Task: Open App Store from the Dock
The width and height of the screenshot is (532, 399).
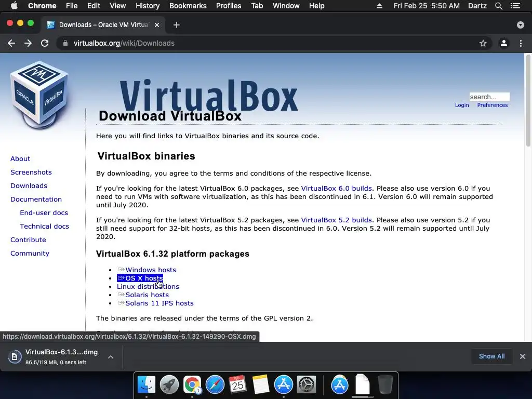Action: coord(284,385)
